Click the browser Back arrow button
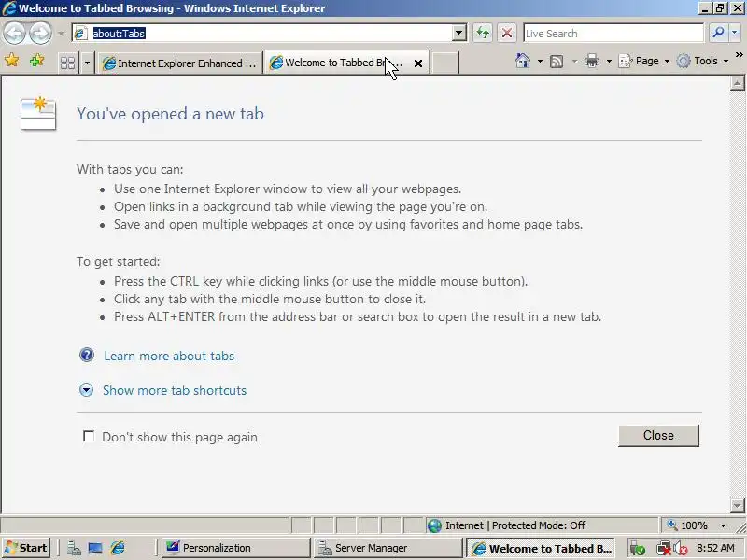Screen dimensions: 747x560 (x=15, y=34)
